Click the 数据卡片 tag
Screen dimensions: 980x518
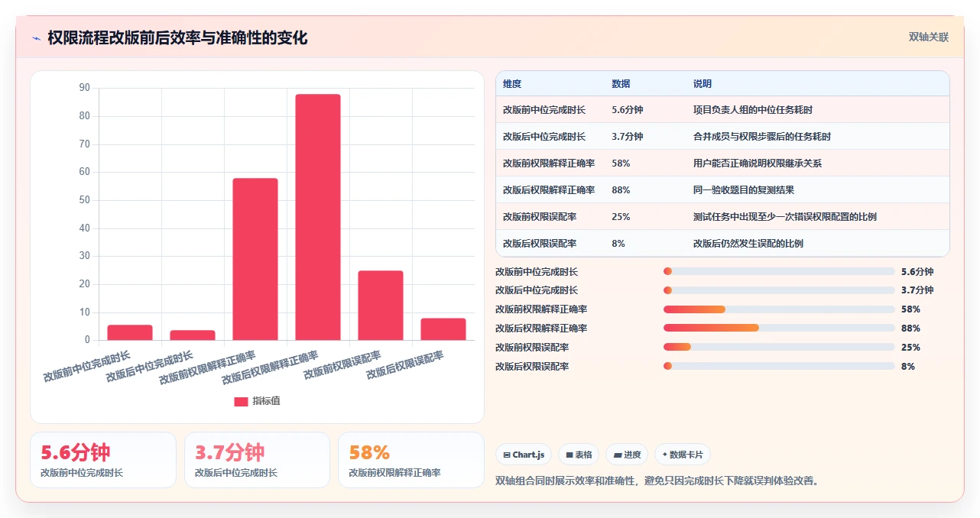[x=683, y=455]
